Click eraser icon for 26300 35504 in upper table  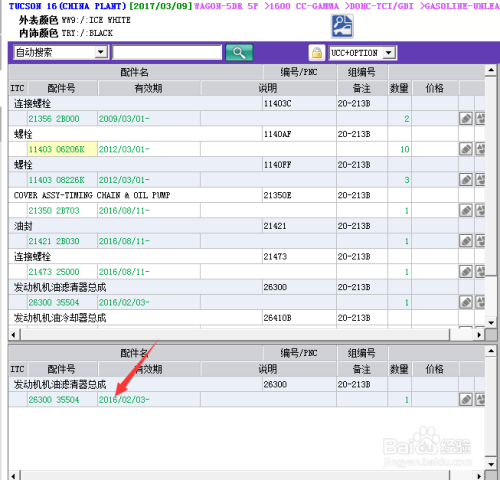click(x=466, y=302)
